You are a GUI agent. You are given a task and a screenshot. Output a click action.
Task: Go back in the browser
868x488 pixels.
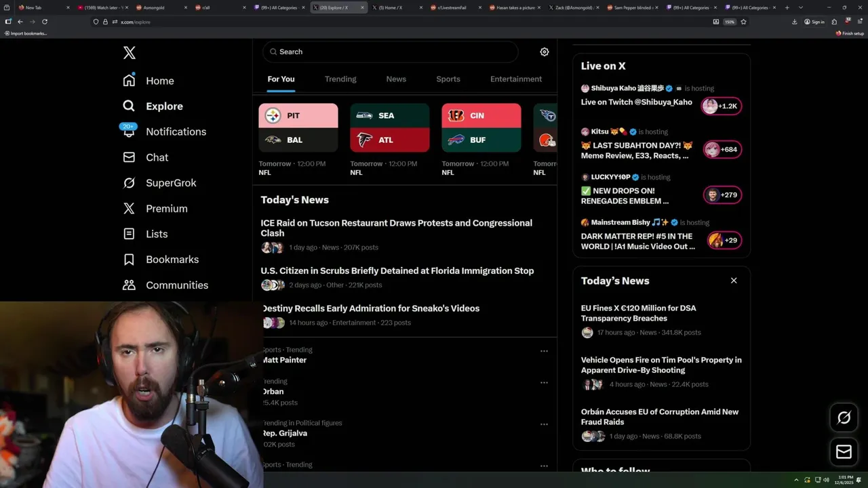(x=20, y=22)
